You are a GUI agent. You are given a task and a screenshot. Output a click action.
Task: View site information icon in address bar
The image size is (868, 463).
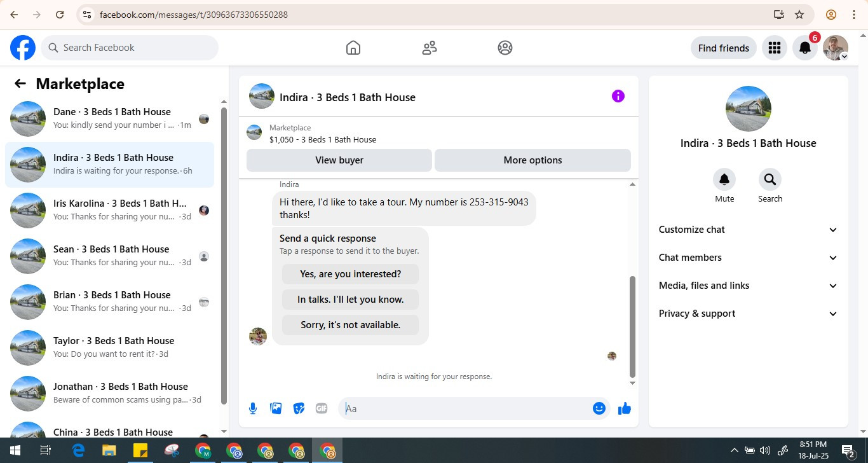tap(87, 15)
